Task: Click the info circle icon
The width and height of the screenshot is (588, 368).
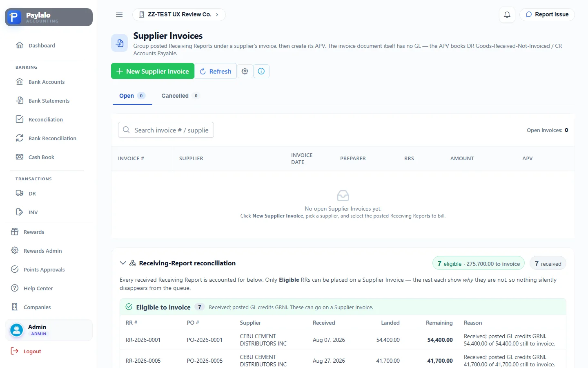Action: (261, 71)
